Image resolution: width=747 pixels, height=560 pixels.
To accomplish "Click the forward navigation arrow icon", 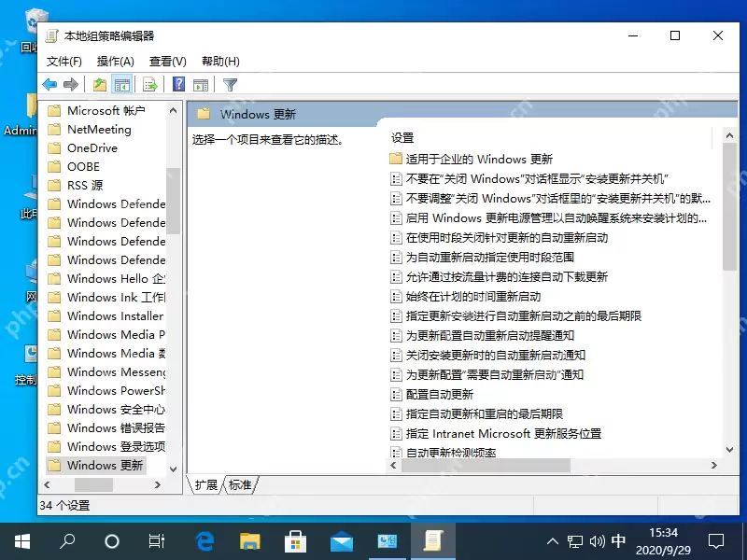I will pos(73,84).
